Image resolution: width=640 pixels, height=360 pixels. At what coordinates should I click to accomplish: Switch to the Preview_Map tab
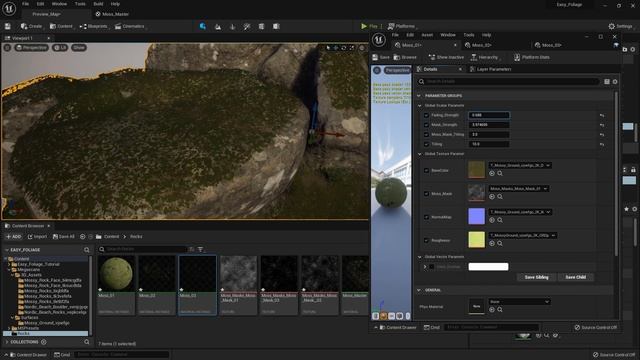(46, 14)
